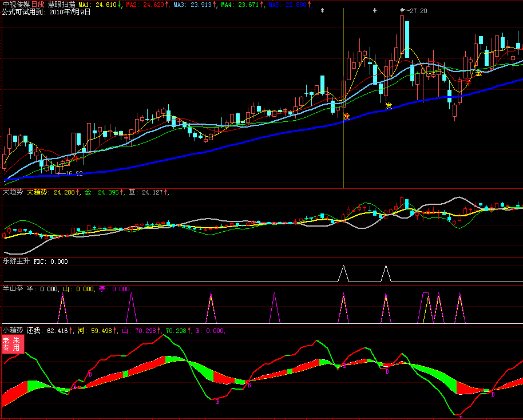Click the 16.62 low price marker
This screenshot has width=523, height=420.
click(x=73, y=173)
